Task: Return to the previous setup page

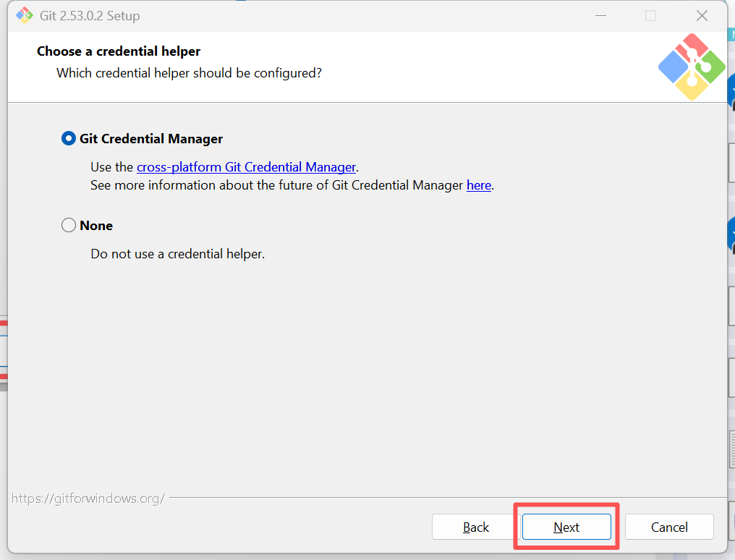Action: pos(476,527)
